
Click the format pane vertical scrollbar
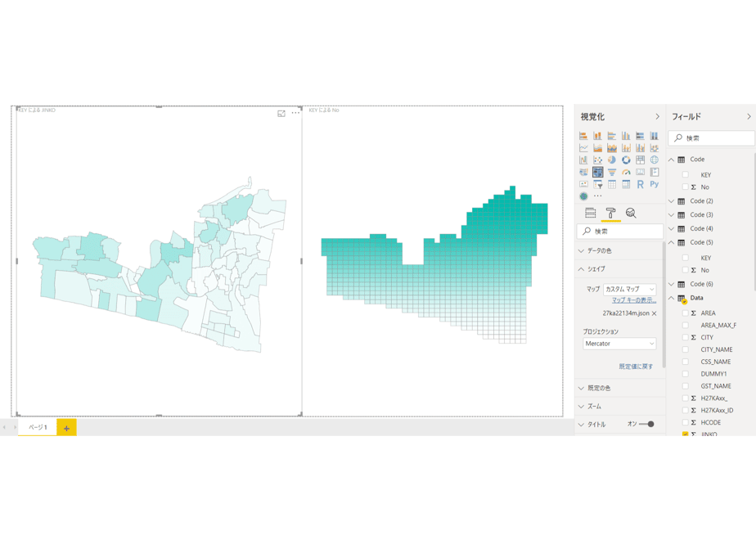[x=664, y=304]
